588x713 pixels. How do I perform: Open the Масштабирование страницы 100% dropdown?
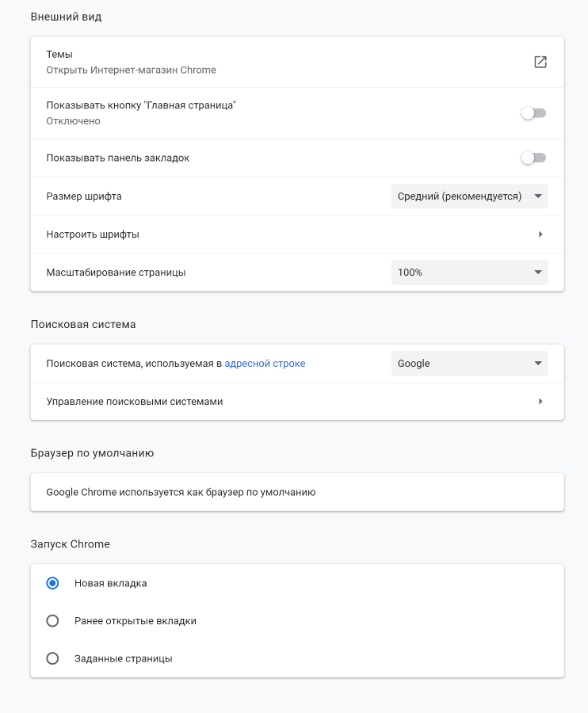(x=469, y=273)
